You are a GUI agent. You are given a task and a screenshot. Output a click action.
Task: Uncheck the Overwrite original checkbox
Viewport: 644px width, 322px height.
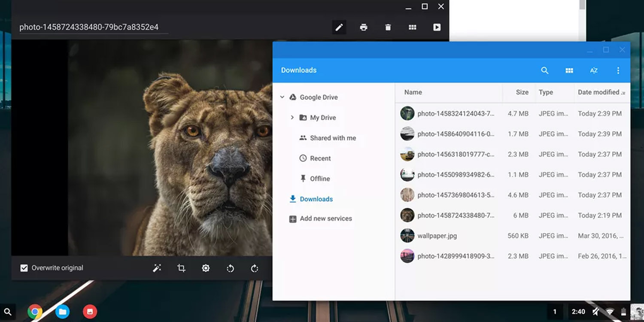(24, 268)
